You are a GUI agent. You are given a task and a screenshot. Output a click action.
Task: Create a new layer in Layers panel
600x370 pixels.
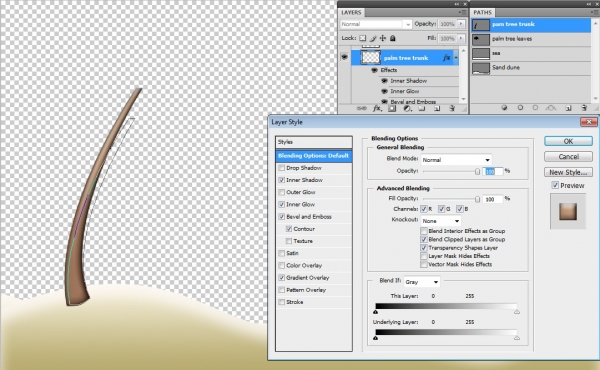pos(437,108)
